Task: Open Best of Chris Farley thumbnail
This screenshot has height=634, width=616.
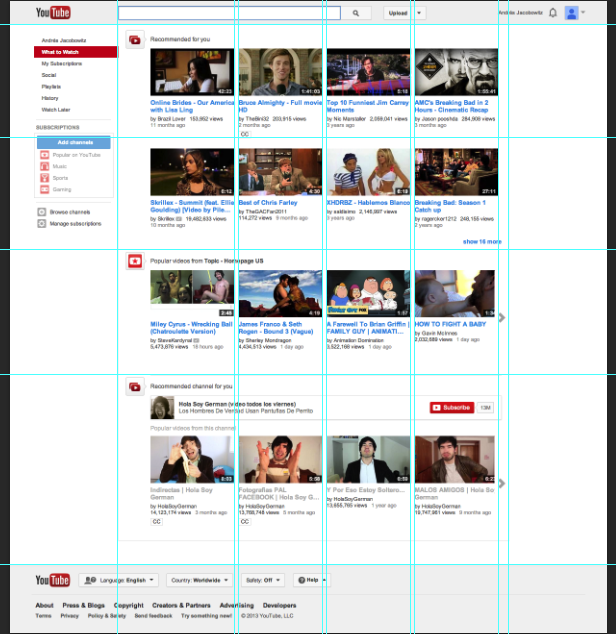Action: click(x=280, y=172)
